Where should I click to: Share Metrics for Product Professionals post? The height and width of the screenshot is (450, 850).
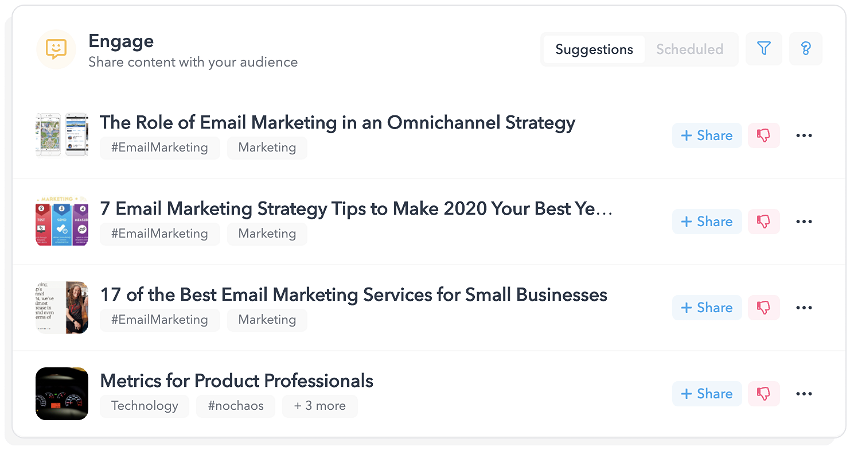706,394
